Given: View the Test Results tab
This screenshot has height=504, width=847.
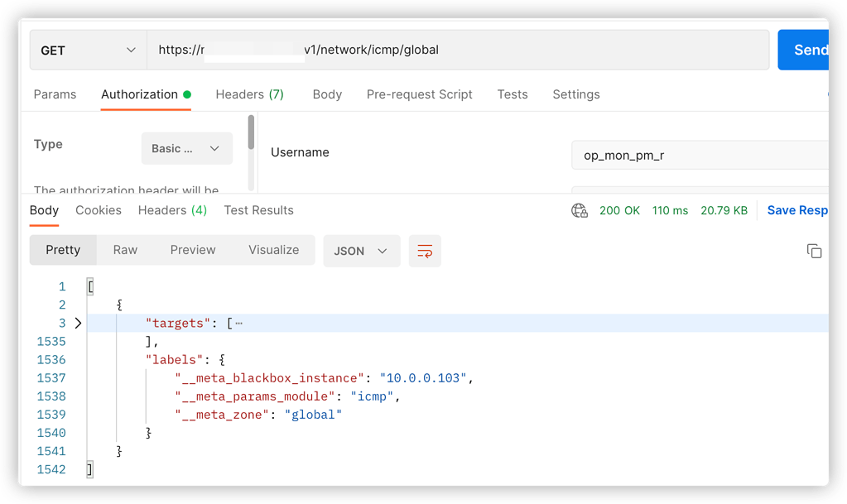Looking at the screenshot, I should (x=258, y=210).
